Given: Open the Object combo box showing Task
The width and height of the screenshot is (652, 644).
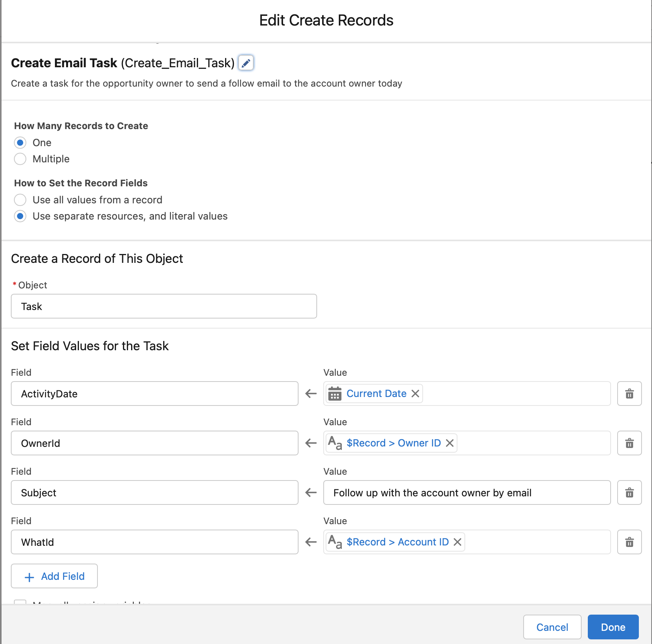Looking at the screenshot, I should coord(164,306).
